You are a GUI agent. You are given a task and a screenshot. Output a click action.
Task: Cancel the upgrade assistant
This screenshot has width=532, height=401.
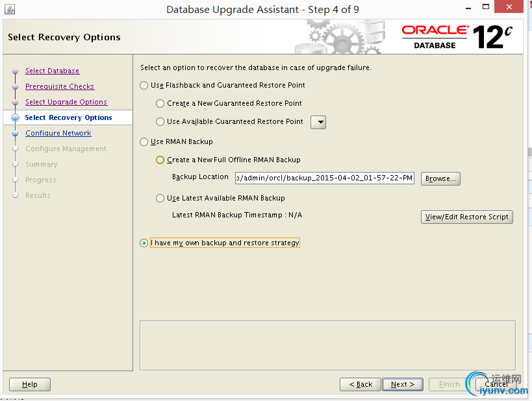point(496,384)
